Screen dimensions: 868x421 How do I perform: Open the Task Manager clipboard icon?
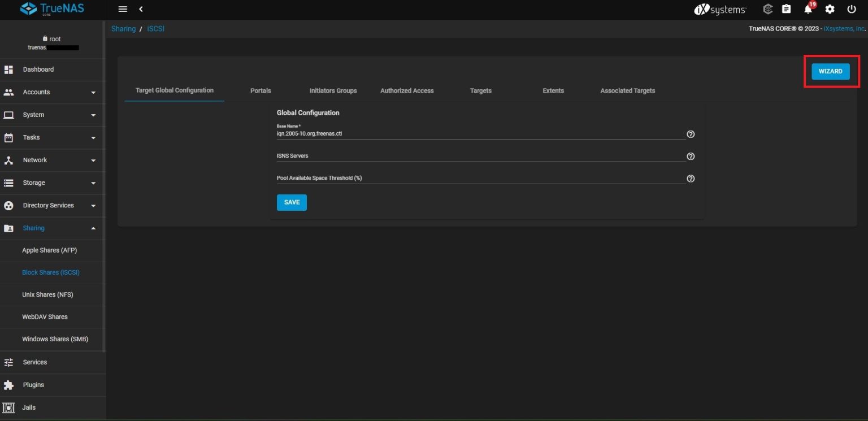click(786, 9)
